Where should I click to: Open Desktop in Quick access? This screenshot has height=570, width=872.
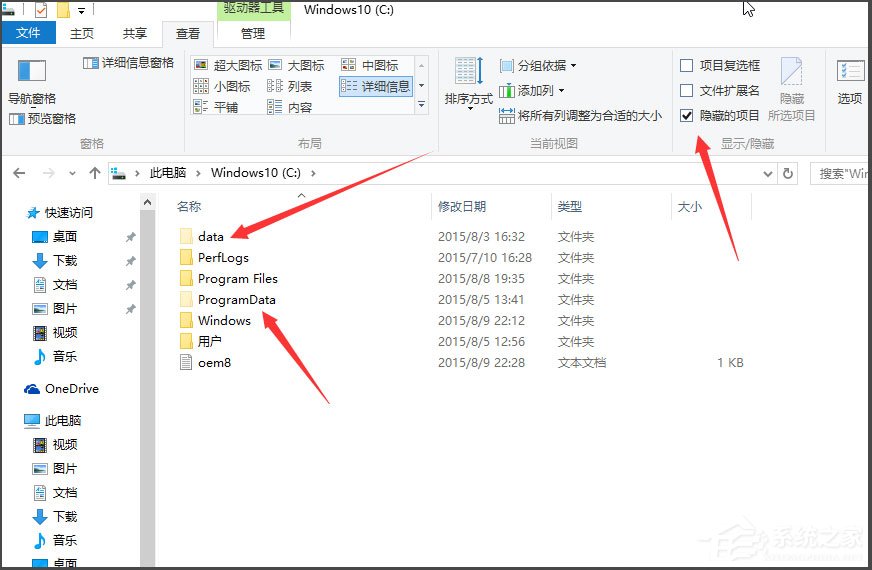coord(54,236)
